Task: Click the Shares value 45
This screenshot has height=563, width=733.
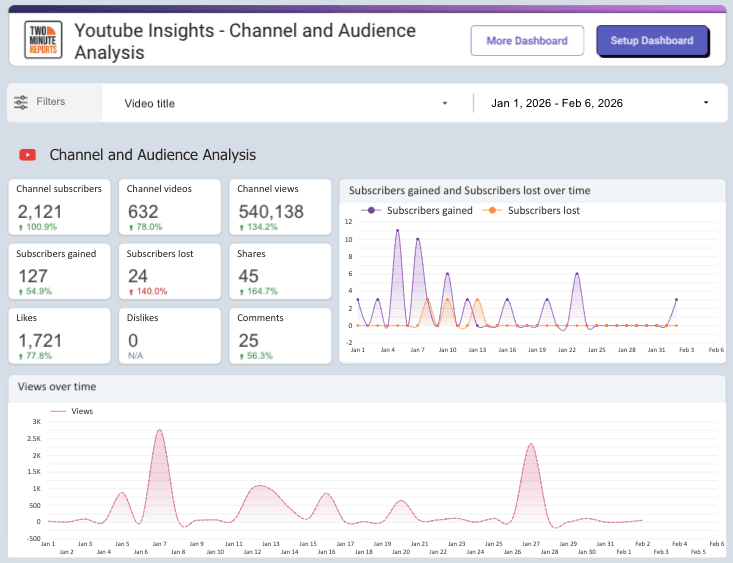Action: 248,276
